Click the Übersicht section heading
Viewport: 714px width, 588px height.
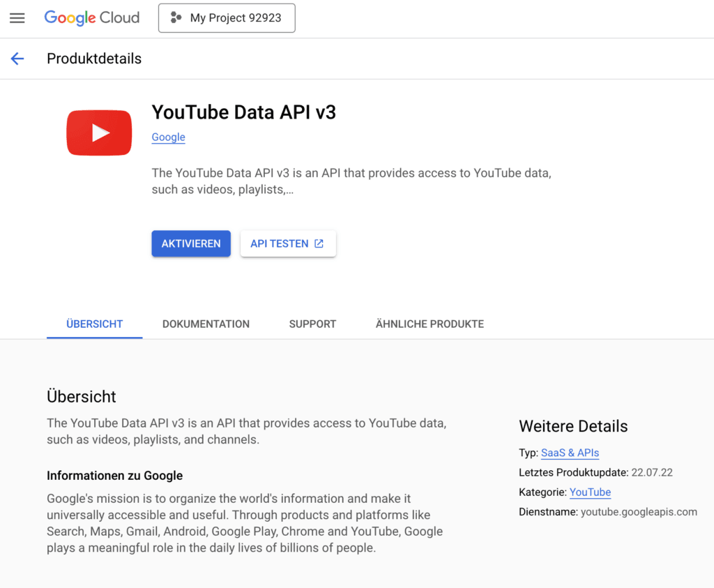coord(82,397)
